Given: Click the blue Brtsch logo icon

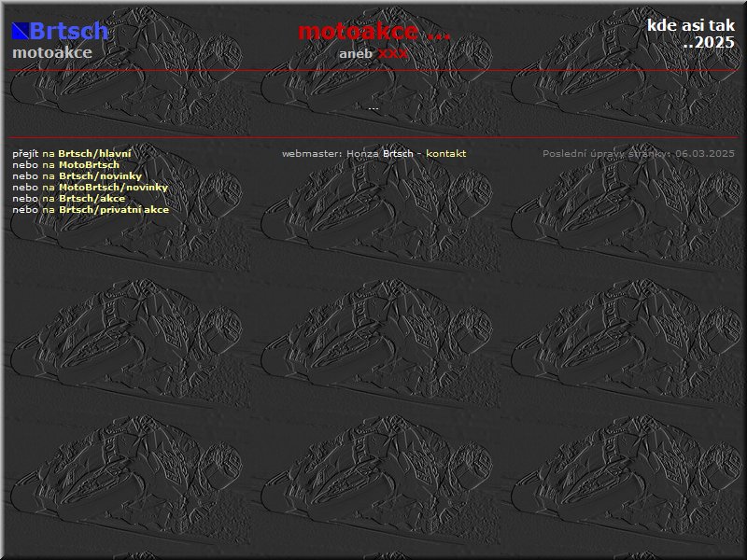Looking at the screenshot, I should [20, 31].
